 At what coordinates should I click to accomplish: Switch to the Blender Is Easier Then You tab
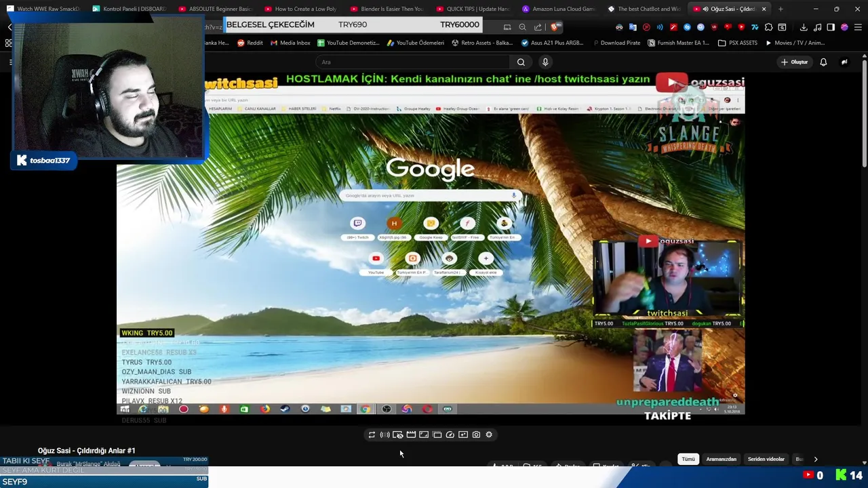coord(388,9)
